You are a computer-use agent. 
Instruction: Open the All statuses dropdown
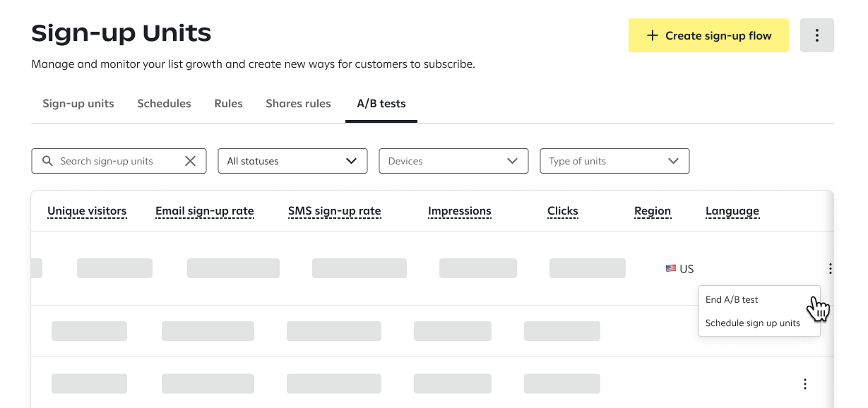292,161
